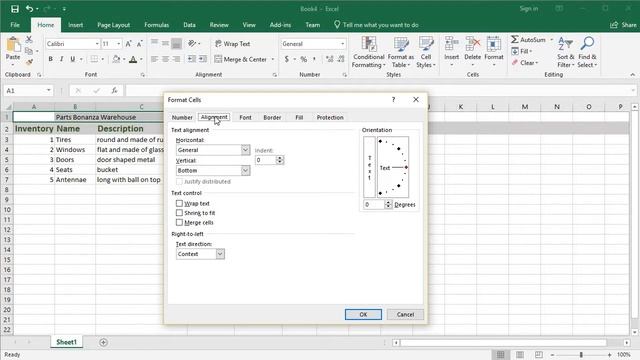This screenshot has height=360, width=640.
Task: Click the Wrap Text ribbon button
Action: pos(233,44)
